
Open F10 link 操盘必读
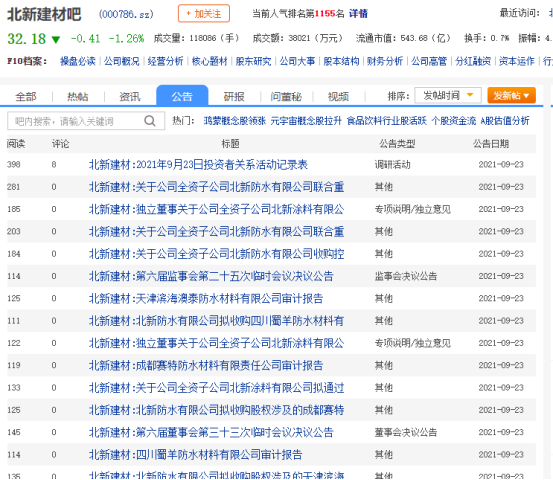click(78, 61)
